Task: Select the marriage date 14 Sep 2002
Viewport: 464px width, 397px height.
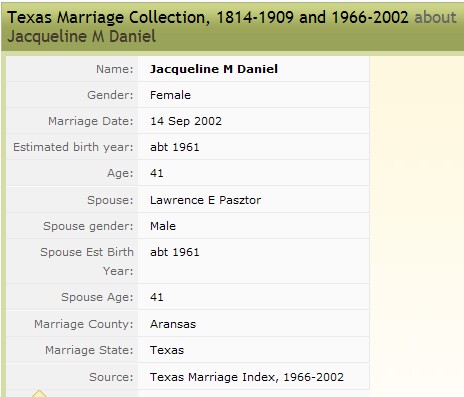Action: click(186, 121)
